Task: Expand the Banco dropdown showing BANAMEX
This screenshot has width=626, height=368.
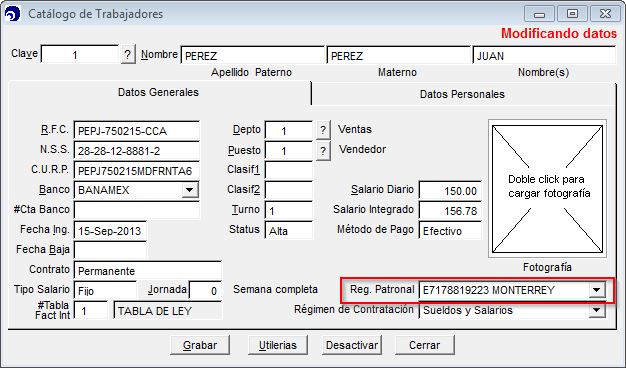Action: pos(190,190)
